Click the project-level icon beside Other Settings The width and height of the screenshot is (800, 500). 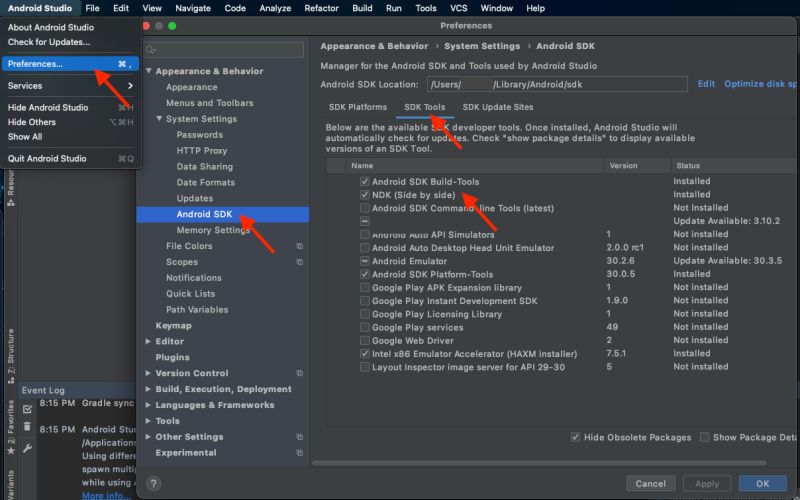click(x=300, y=437)
